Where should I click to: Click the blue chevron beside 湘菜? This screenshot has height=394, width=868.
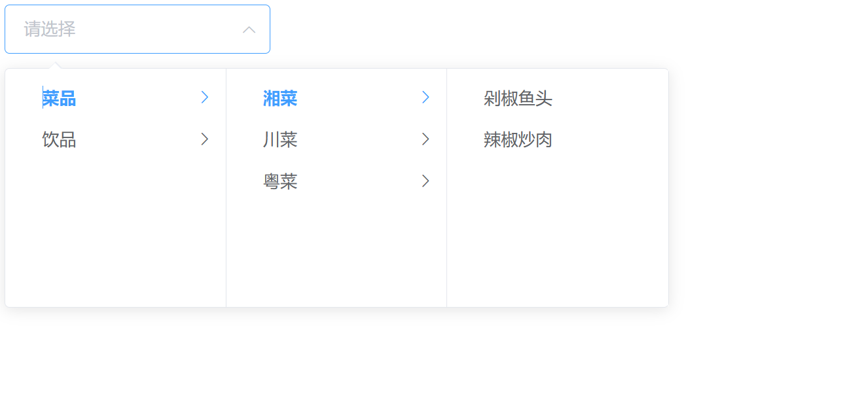425,98
